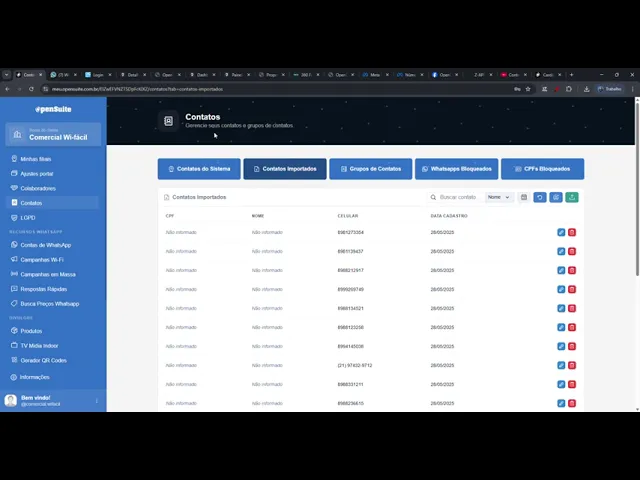The image size is (640, 480).
Task: Delete the contact 8988134521
Action: point(572,308)
